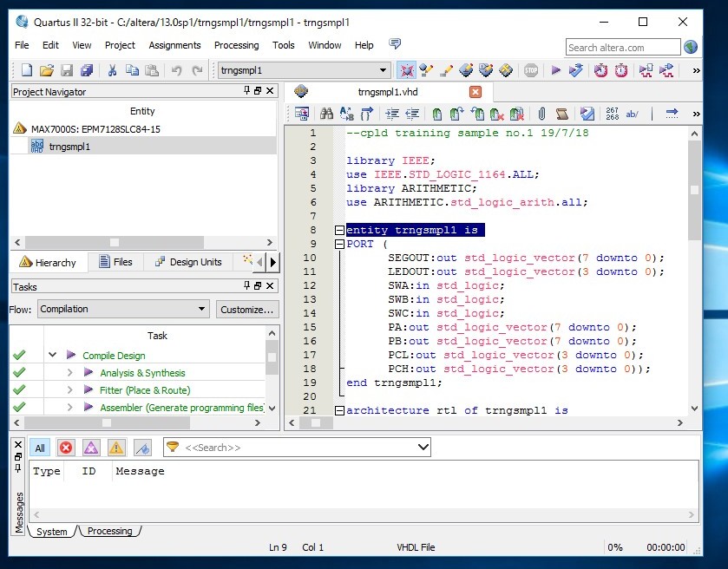Start Analysis & Synthesis icon with the checkmark

(x=576, y=70)
